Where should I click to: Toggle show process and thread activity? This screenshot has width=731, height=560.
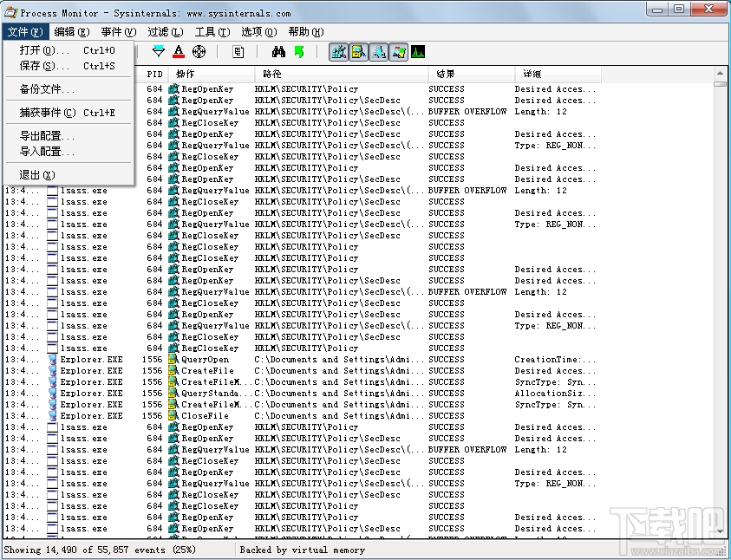[398, 52]
